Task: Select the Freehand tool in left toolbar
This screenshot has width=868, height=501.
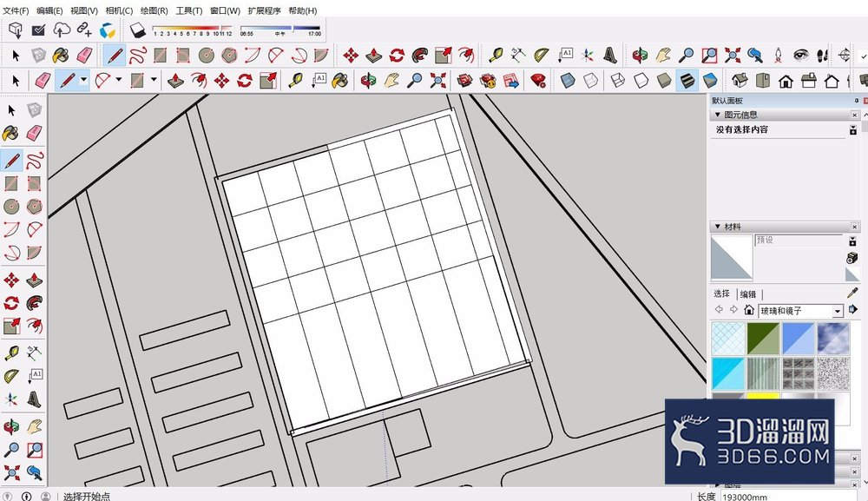Action: [34, 161]
